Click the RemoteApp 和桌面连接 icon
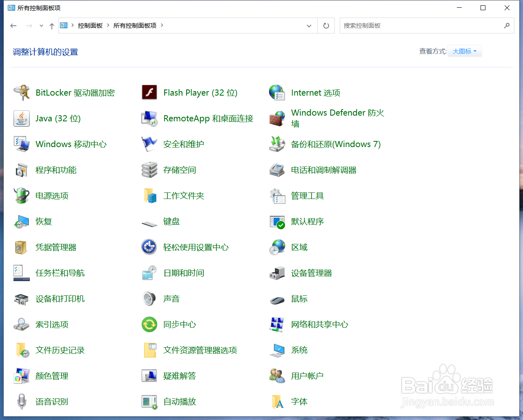Image resolution: width=523 pixels, height=420 pixels. point(149,118)
